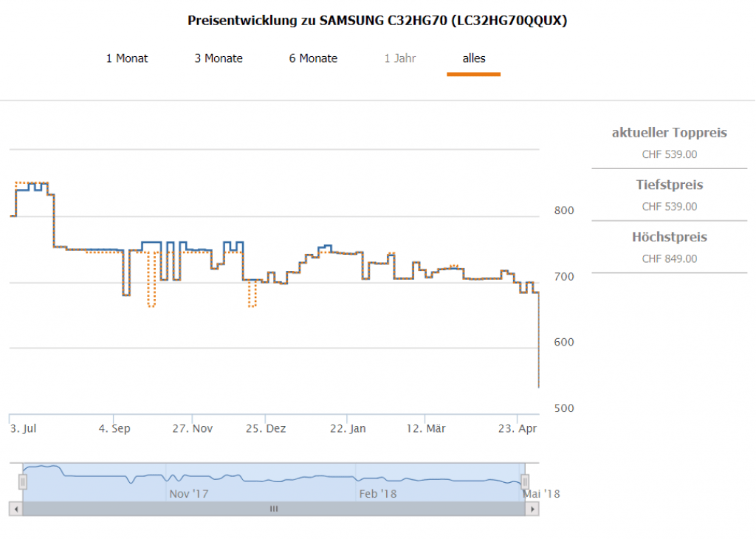This screenshot has height=539, width=756.
Task: Select the "1 Monat" time range tab
Action: coord(127,58)
